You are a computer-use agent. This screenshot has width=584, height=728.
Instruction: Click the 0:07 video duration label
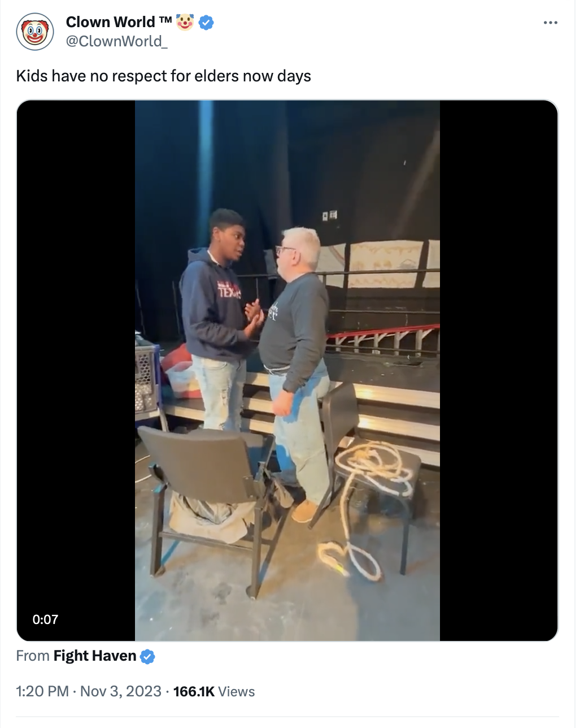[x=45, y=619]
